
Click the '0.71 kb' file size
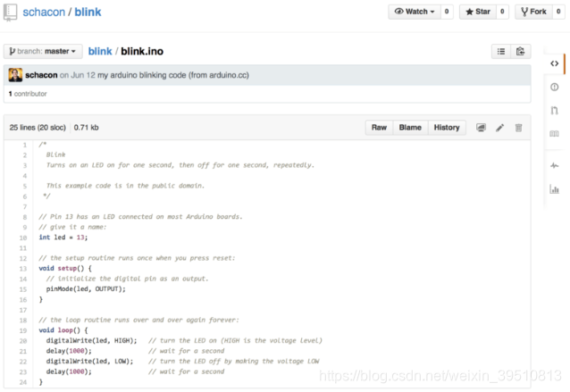point(86,128)
